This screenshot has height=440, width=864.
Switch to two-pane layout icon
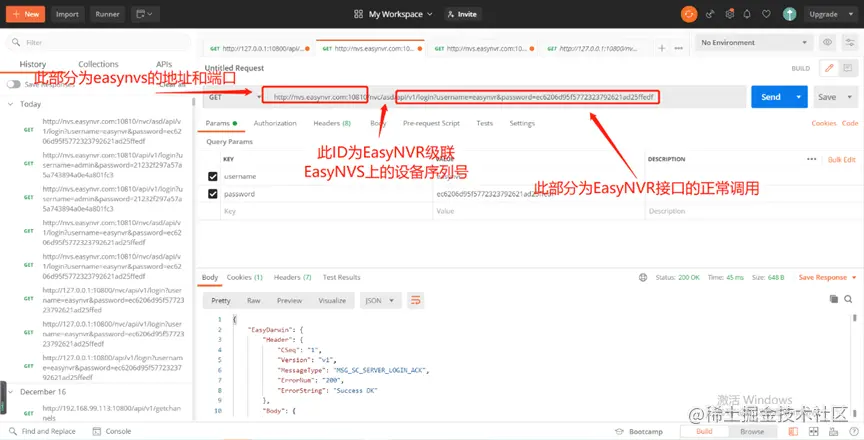[792, 432]
